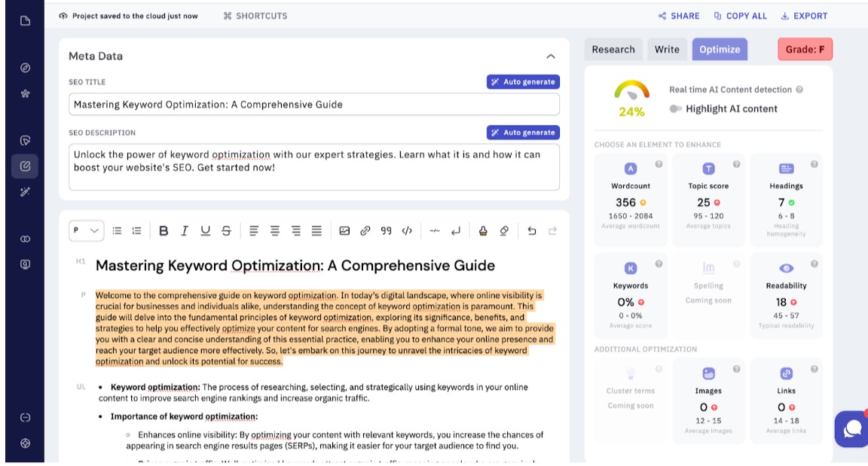Toggle bold formatting

coord(164,232)
